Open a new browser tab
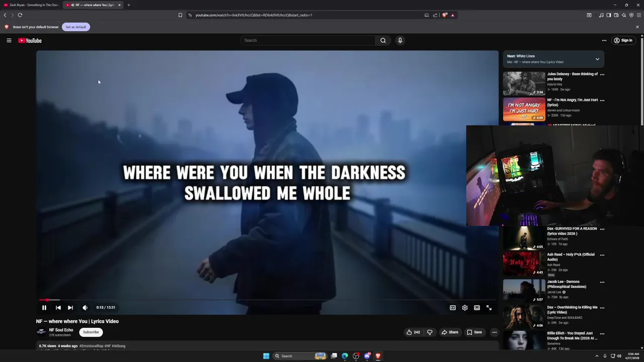 [128, 5]
